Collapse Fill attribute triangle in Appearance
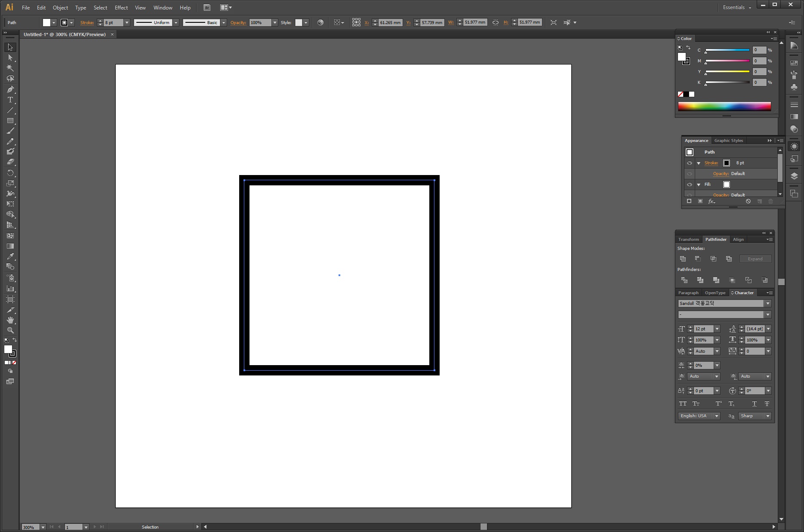The width and height of the screenshot is (804, 532). tap(699, 185)
